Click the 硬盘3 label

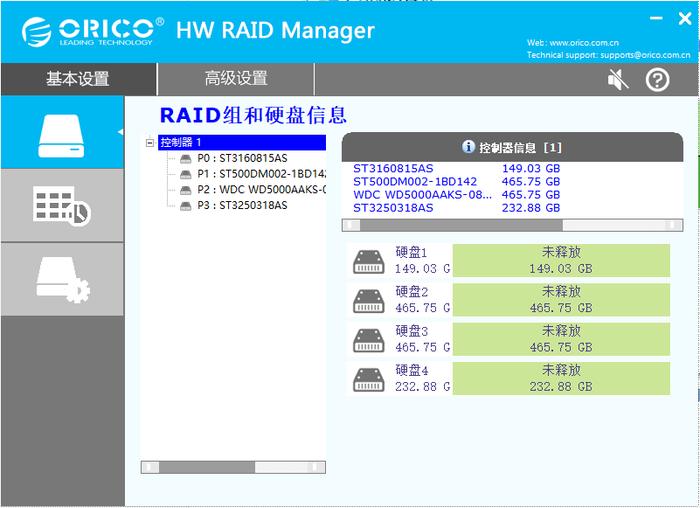point(411,331)
